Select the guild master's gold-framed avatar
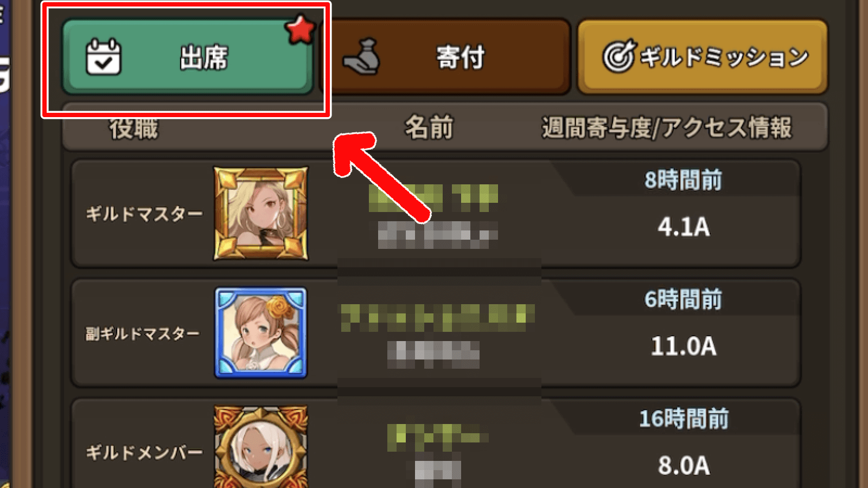This screenshot has width=868, height=488. coord(261,213)
